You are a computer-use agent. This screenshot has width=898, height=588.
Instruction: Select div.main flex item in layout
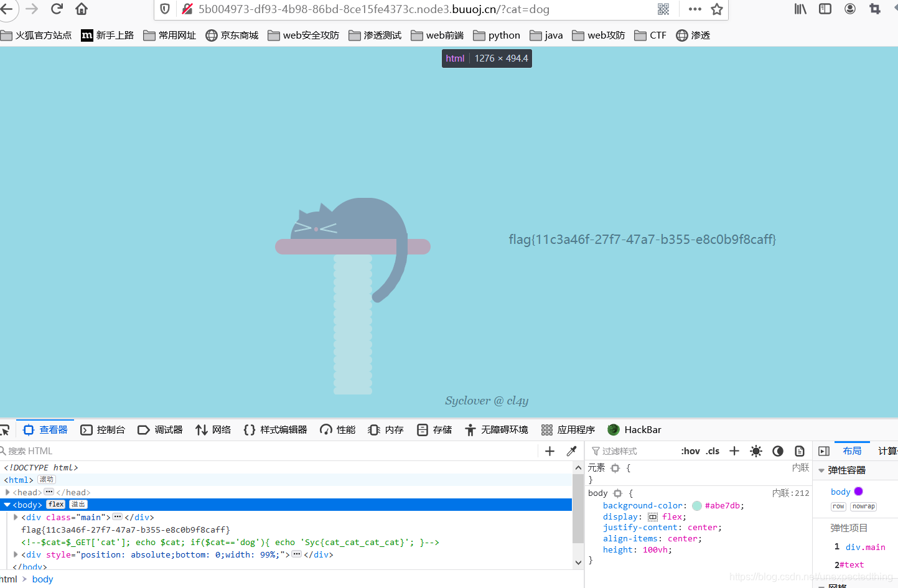pyautogui.click(x=865, y=548)
